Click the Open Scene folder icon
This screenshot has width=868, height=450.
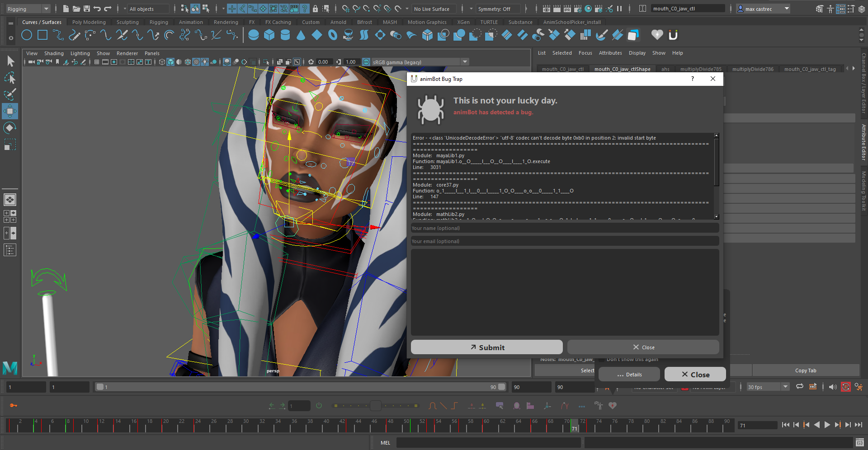[x=76, y=9]
